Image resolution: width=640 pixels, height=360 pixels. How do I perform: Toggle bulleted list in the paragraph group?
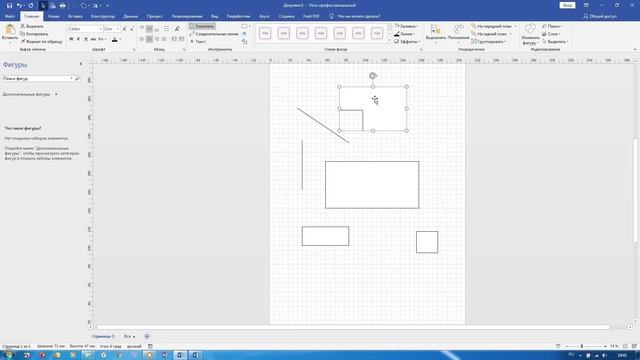(x=167, y=29)
